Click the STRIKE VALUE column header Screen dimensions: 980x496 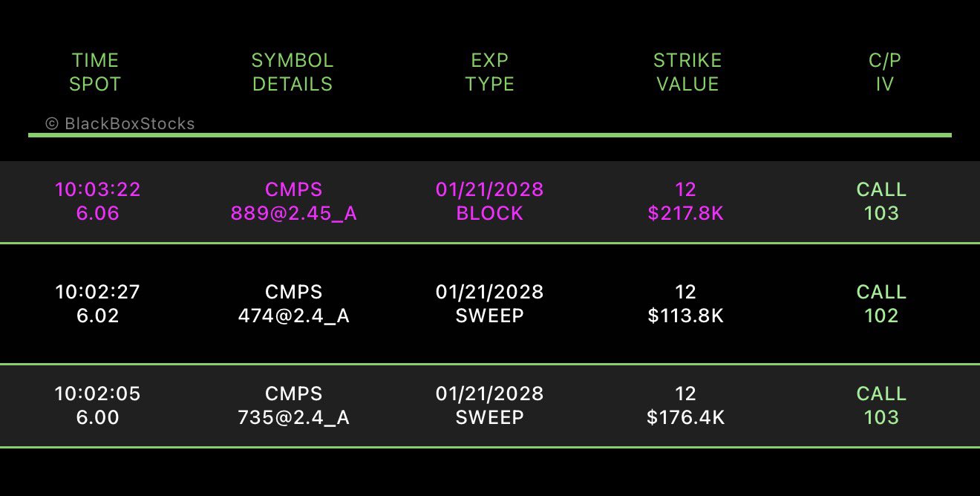[x=687, y=72]
